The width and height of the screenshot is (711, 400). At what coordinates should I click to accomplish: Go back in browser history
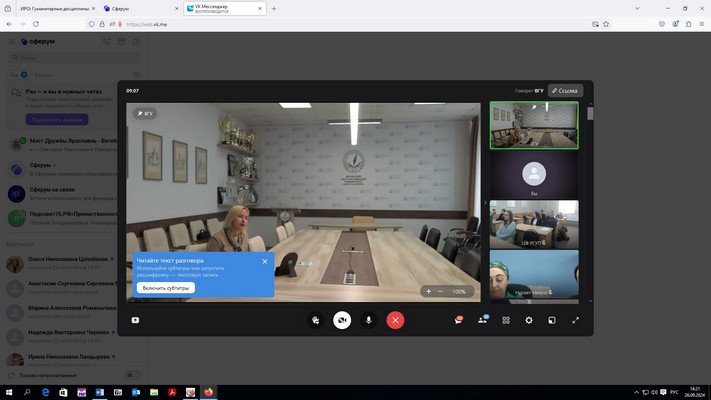pyautogui.click(x=9, y=24)
